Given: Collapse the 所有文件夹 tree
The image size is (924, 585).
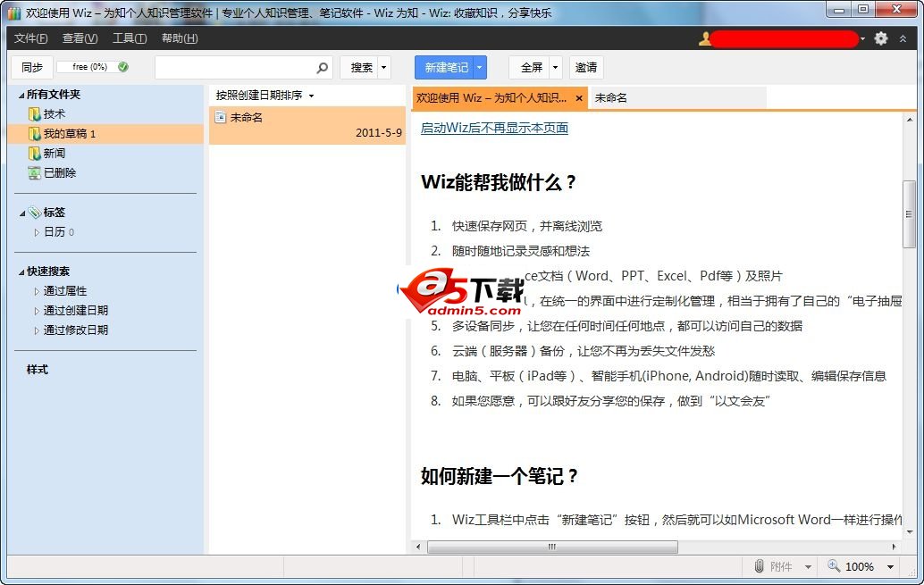Looking at the screenshot, I should tap(21, 95).
